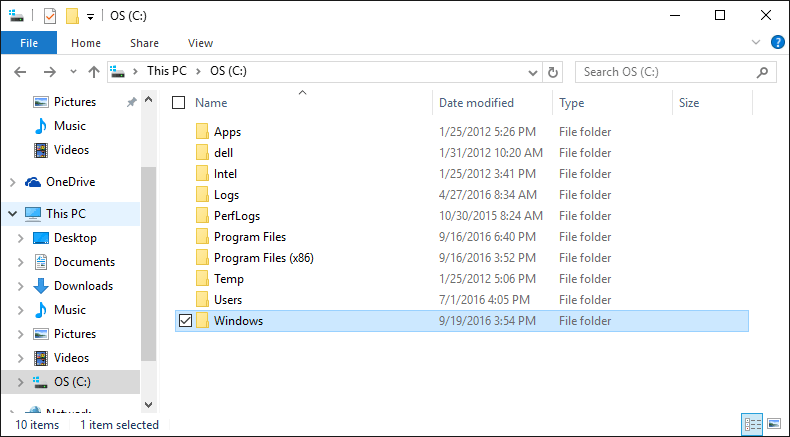790x437 pixels.
Task: Expand Music node under This PC
Action: click(21, 310)
